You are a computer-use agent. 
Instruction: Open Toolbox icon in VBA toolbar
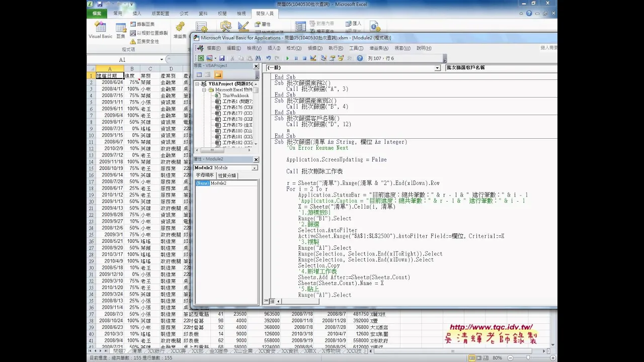click(349, 58)
